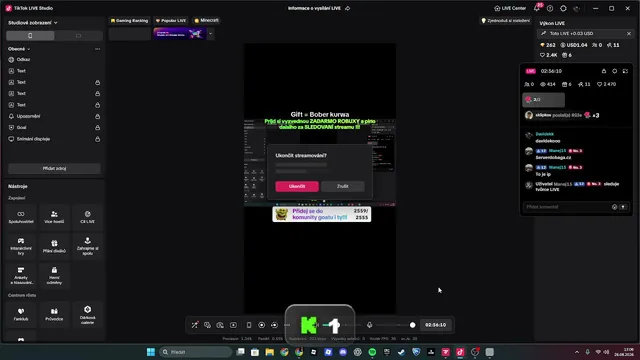Open the help question mark icon

(x=550, y=8)
